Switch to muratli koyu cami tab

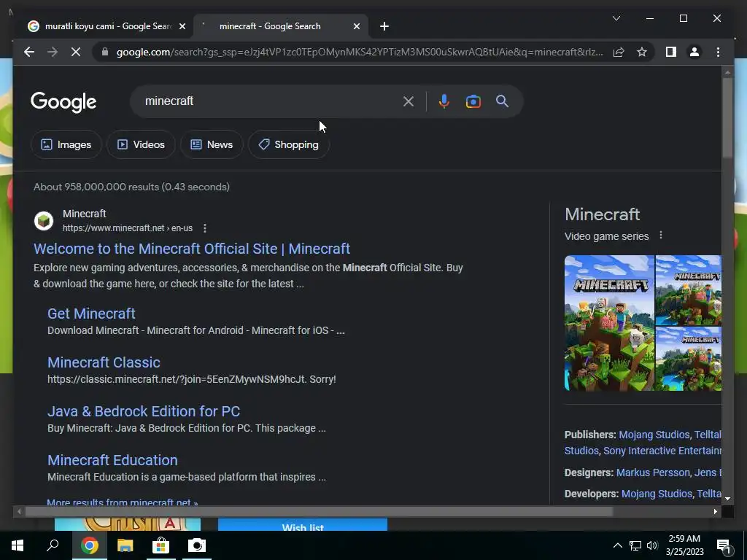107,26
